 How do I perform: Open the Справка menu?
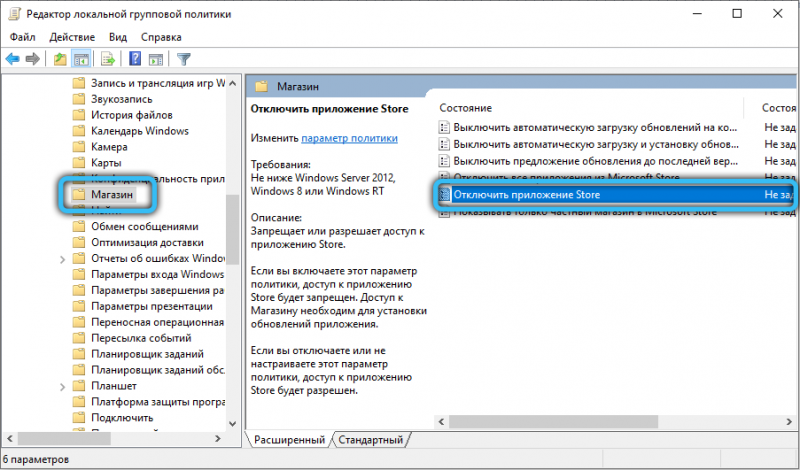tap(161, 37)
